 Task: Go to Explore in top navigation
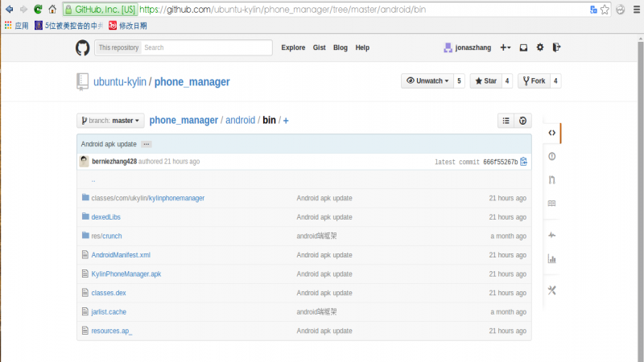[x=293, y=47]
